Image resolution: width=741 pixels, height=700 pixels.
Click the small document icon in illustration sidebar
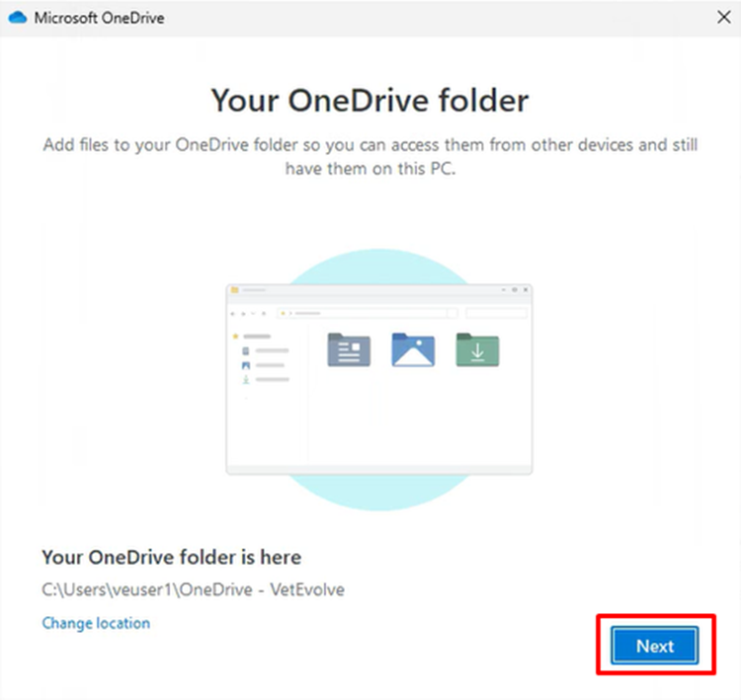(x=246, y=350)
